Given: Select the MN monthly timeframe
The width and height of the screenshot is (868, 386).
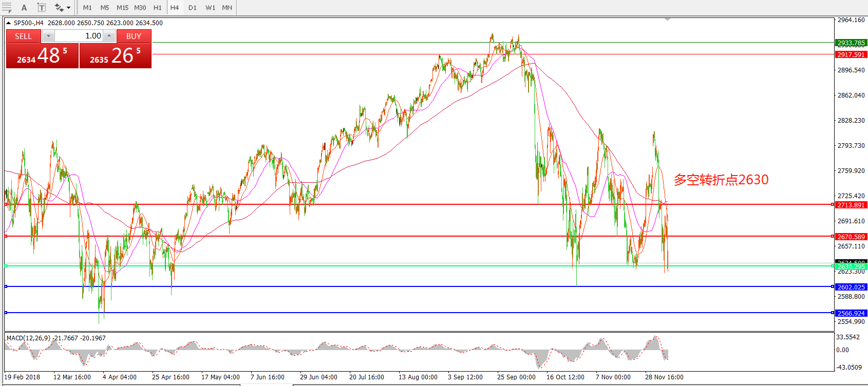Looking at the screenshot, I should 227,8.
